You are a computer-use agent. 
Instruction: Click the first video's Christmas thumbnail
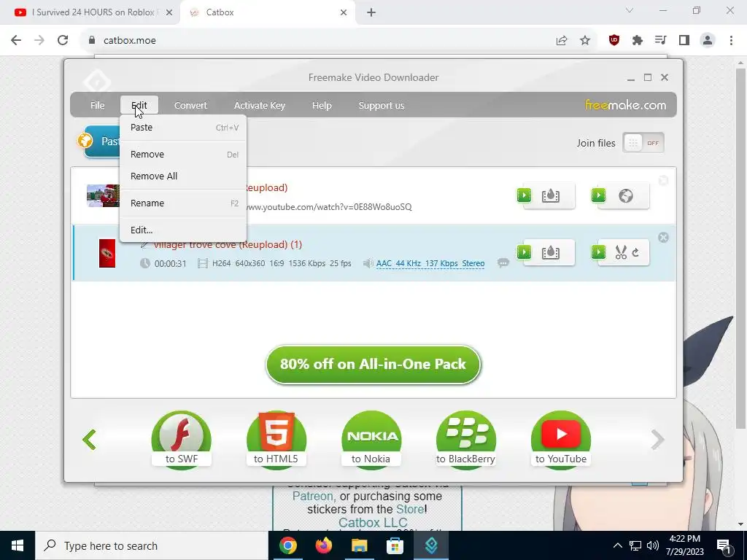[103, 195]
